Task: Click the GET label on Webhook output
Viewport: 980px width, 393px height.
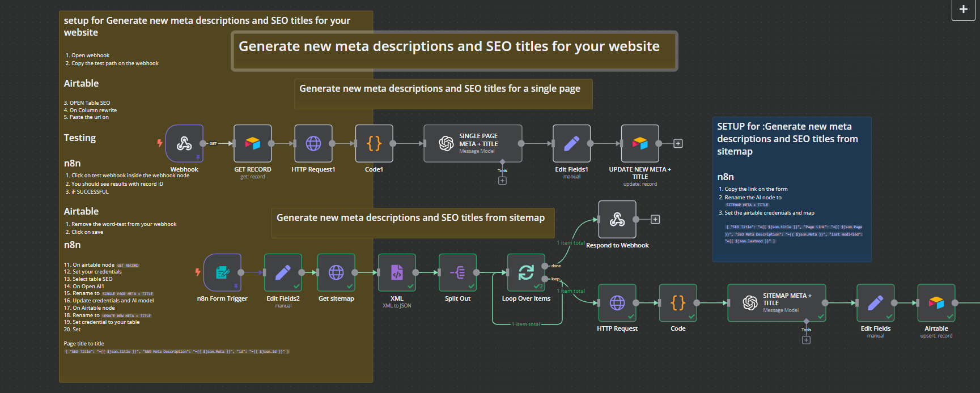Action: click(x=213, y=143)
